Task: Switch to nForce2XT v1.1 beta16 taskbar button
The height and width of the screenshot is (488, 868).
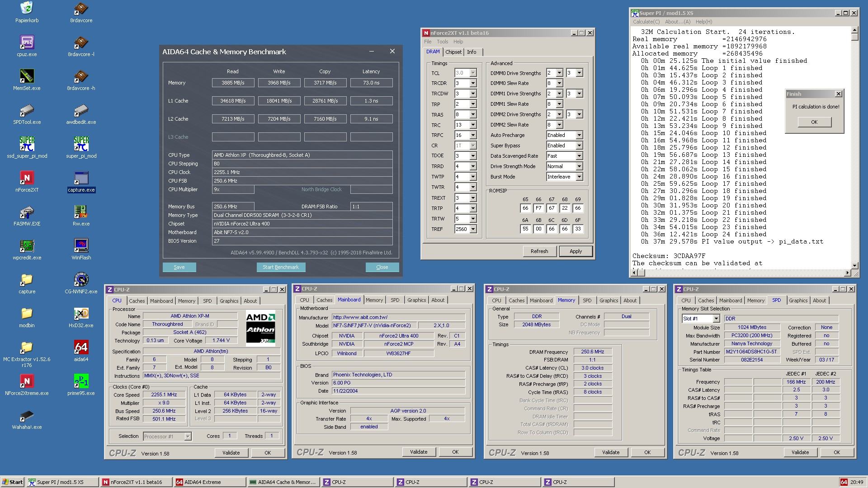Action: (136, 482)
